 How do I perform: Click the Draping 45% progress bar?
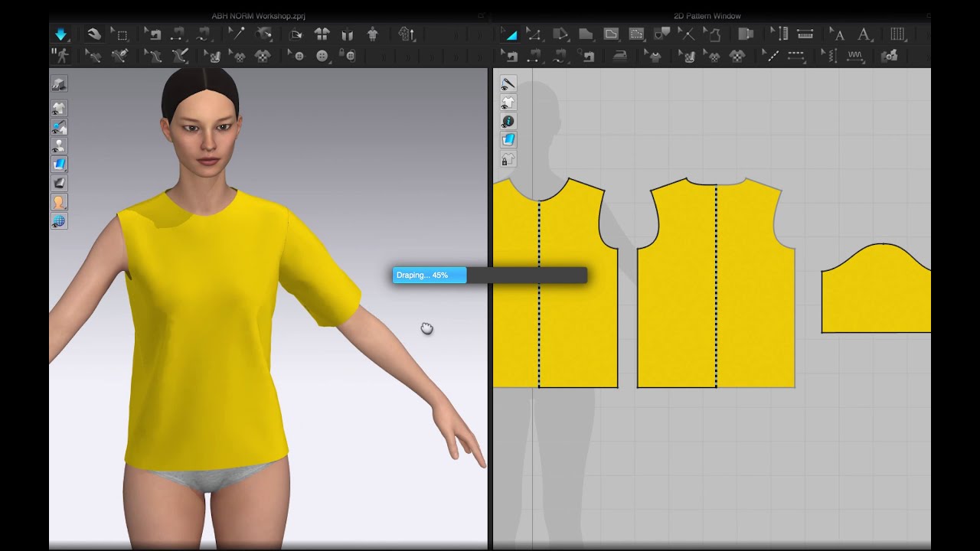(490, 275)
